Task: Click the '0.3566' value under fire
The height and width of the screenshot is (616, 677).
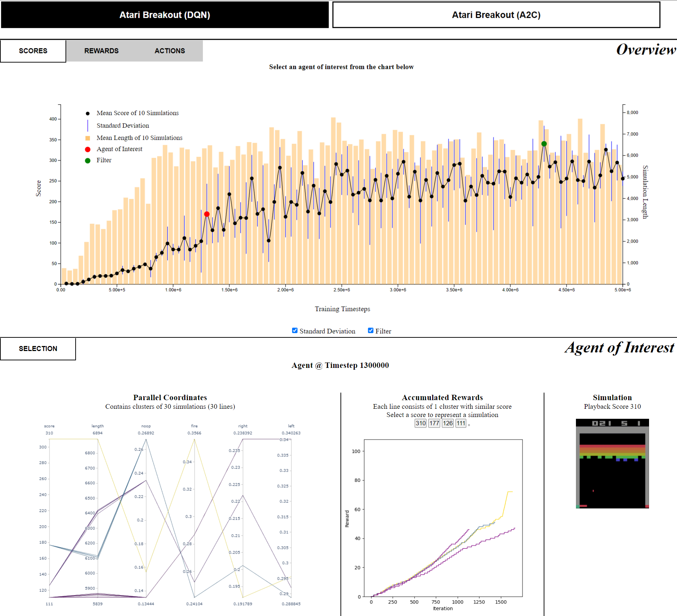Action: (x=194, y=433)
